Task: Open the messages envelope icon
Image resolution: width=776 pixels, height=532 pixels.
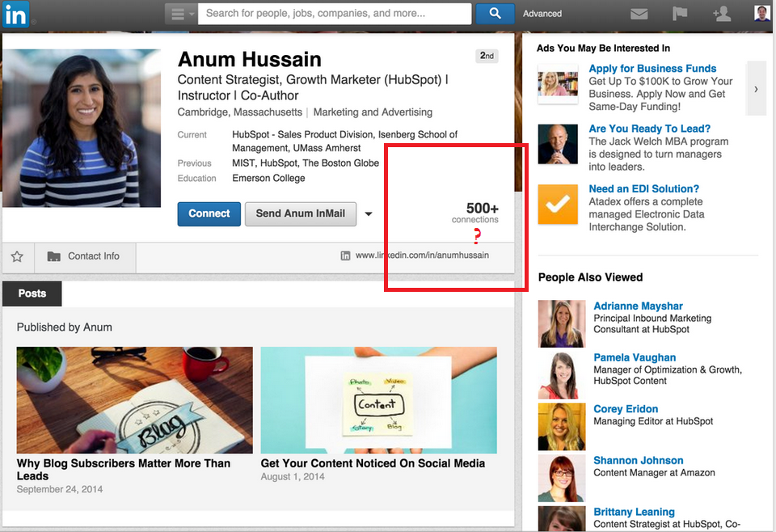Action: coord(639,14)
